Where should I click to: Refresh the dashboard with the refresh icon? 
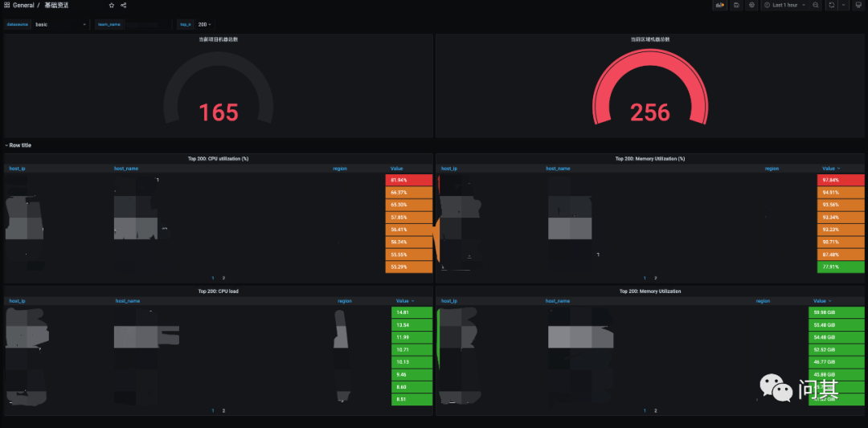tap(831, 5)
